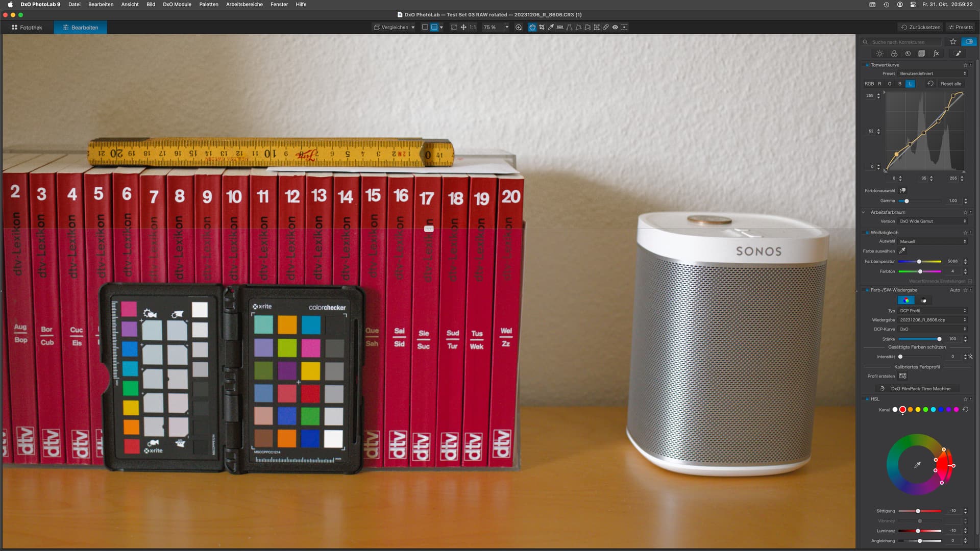Open the Light corrections tab icon
This screenshot has height=551, width=980.
click(879, 54)
